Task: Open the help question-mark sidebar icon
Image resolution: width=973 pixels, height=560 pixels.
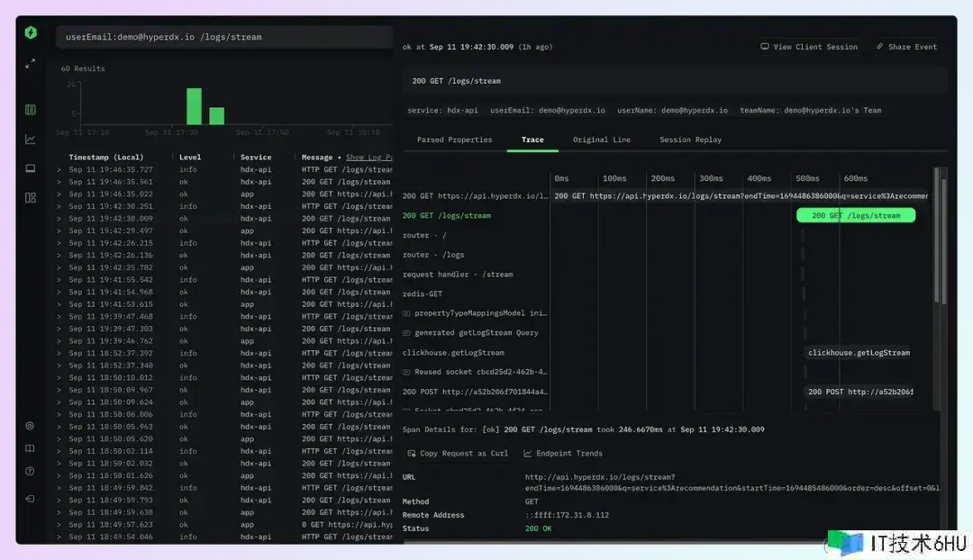Action: [x=30, y=471]
